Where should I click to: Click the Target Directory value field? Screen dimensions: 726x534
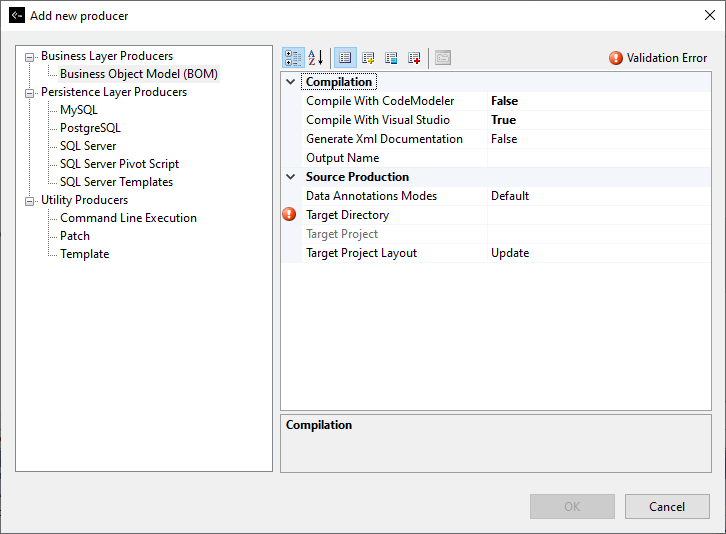coord(597,215)
